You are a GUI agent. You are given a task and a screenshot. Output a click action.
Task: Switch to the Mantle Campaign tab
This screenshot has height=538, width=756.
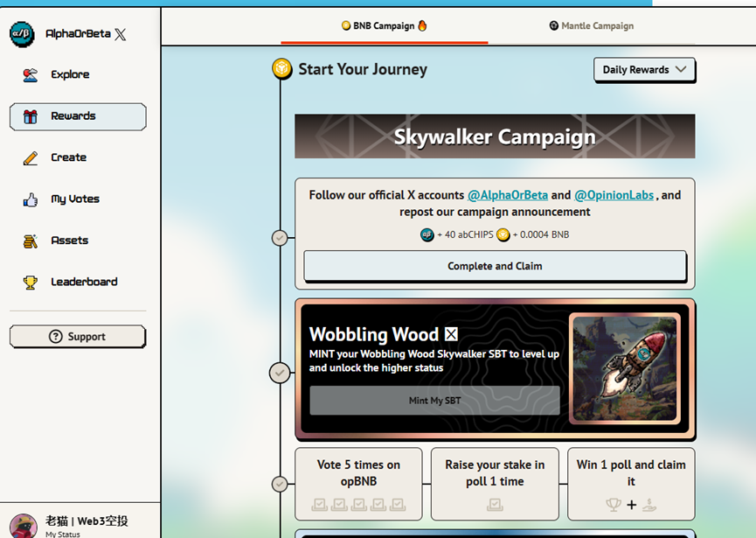[592, 26]
